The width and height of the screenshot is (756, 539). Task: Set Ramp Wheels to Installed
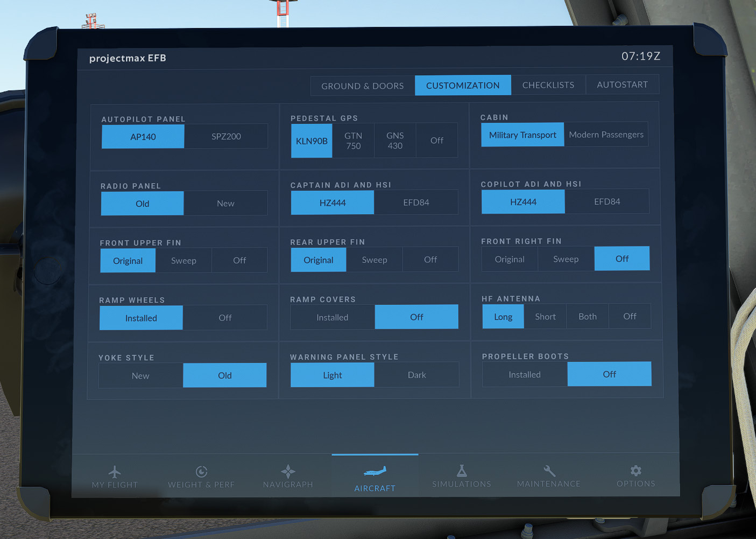[141, 318]
